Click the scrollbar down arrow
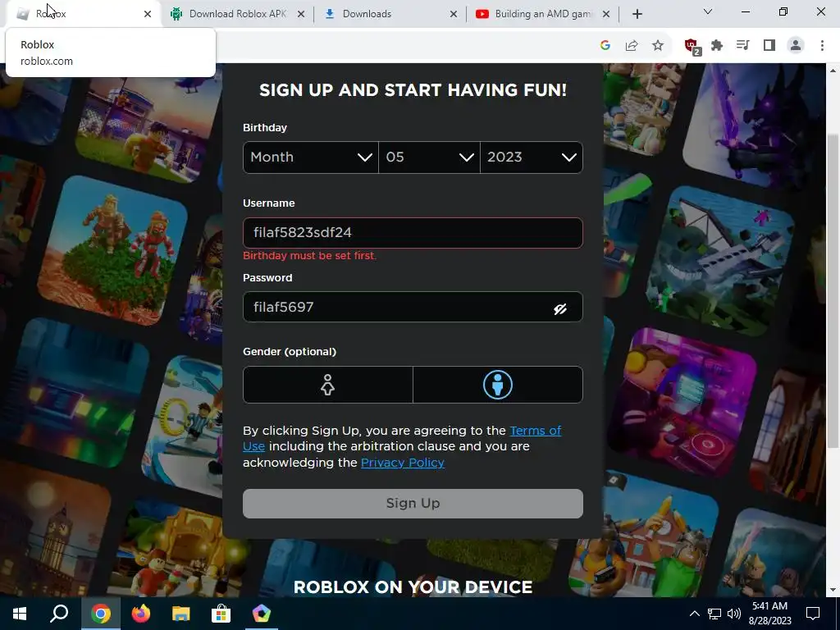This screenshot has height=630, width=840. 833,590
